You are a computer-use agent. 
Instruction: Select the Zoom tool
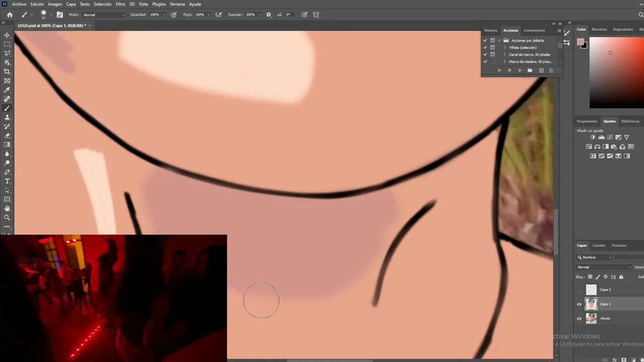[7, 218]
